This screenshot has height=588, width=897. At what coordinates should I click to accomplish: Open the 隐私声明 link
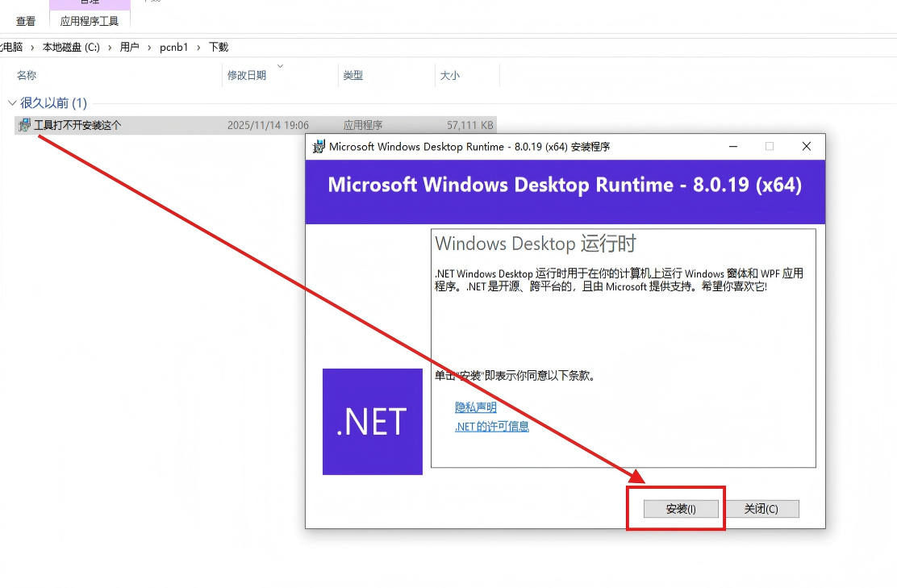[476, 407]
